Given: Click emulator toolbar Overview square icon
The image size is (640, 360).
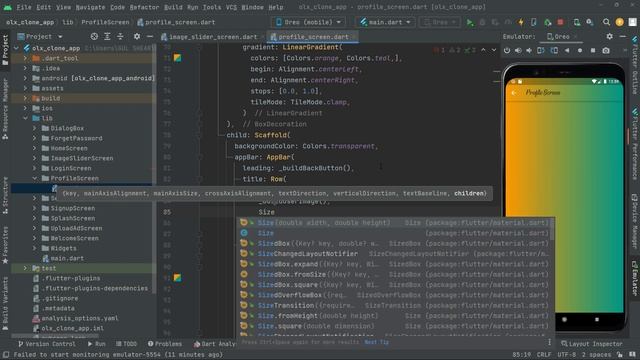Looking at the screenshot, I should pos(593,51).
